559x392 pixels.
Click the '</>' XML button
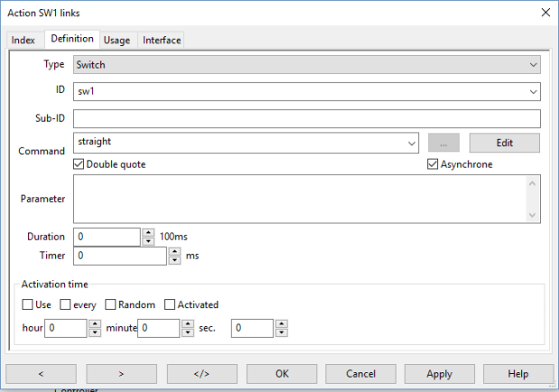(x=202, y=374)
